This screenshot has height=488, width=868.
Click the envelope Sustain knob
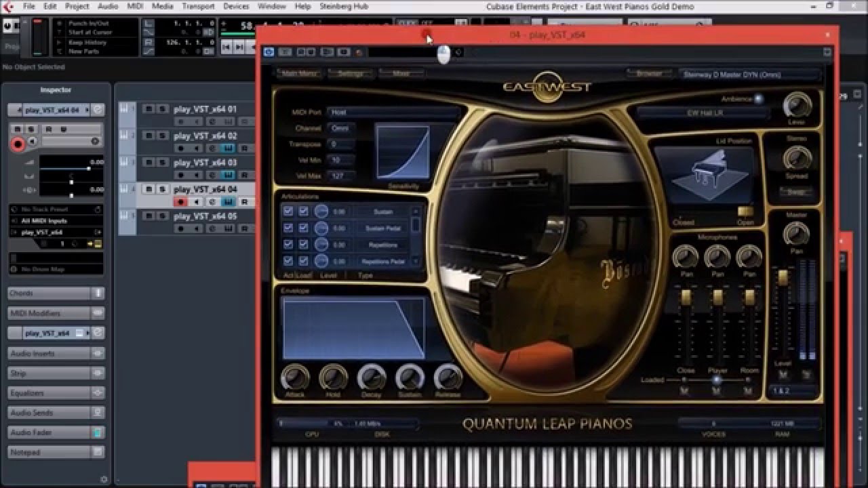410,378
